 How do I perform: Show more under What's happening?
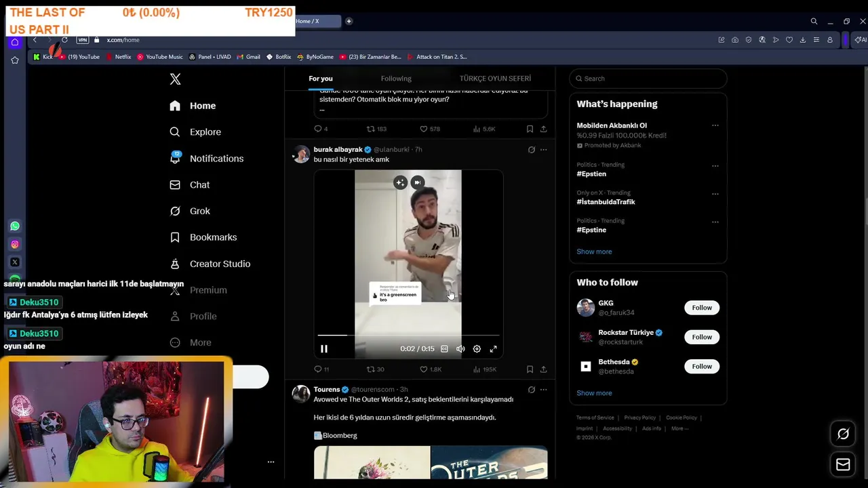(594, 251)
